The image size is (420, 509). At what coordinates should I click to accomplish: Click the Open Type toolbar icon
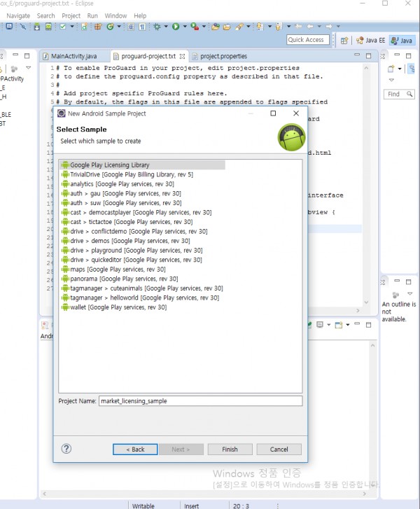click(x=215, y=27)
